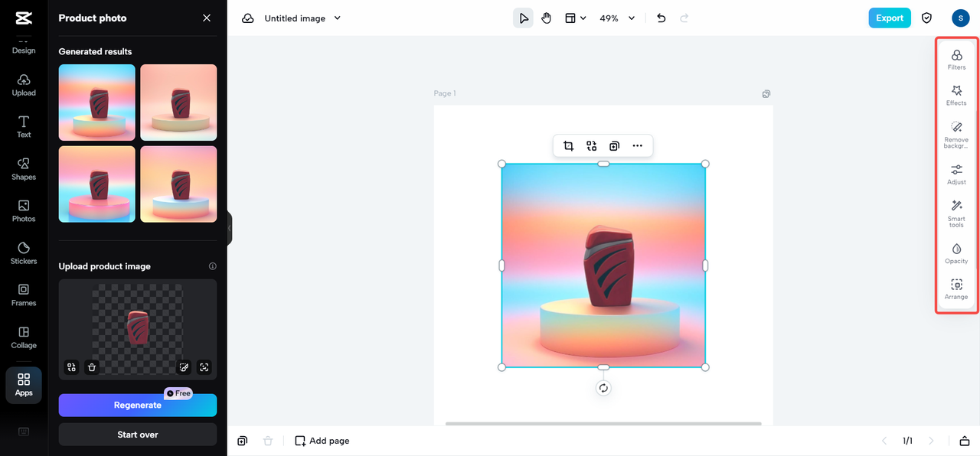This screenshot has height=456, width=980.
Task: Click the add page icon at bottom left
Action: tap(242, 441)
